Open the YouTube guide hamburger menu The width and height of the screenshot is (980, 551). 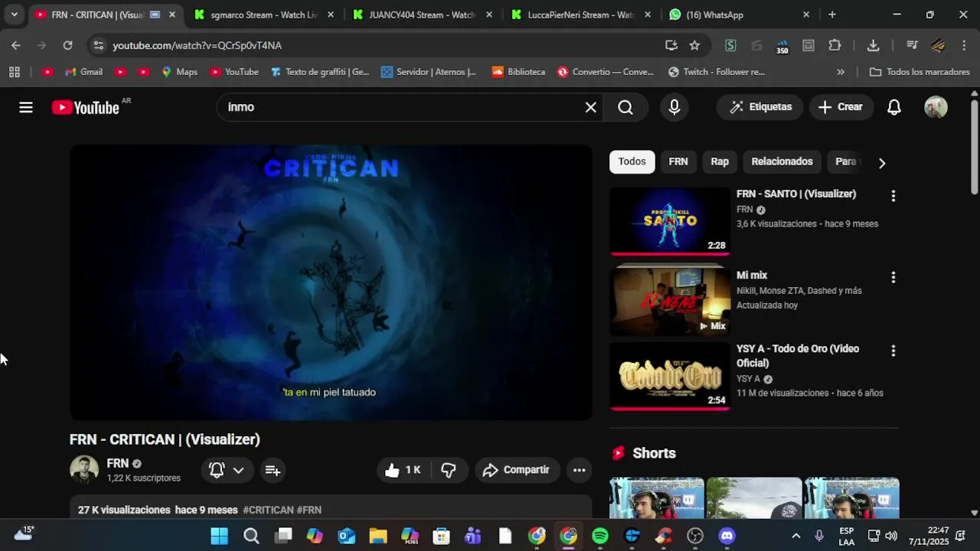pyautogui.click(x=26, y=107)
